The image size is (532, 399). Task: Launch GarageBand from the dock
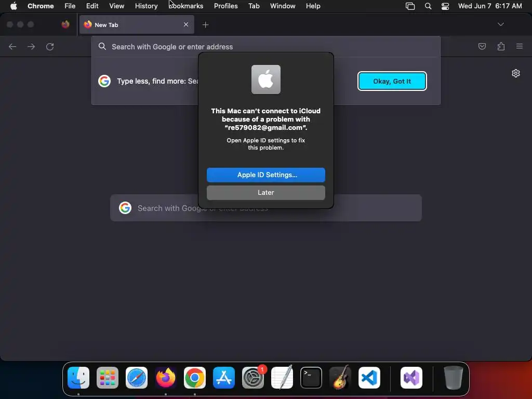pos(340,378)
